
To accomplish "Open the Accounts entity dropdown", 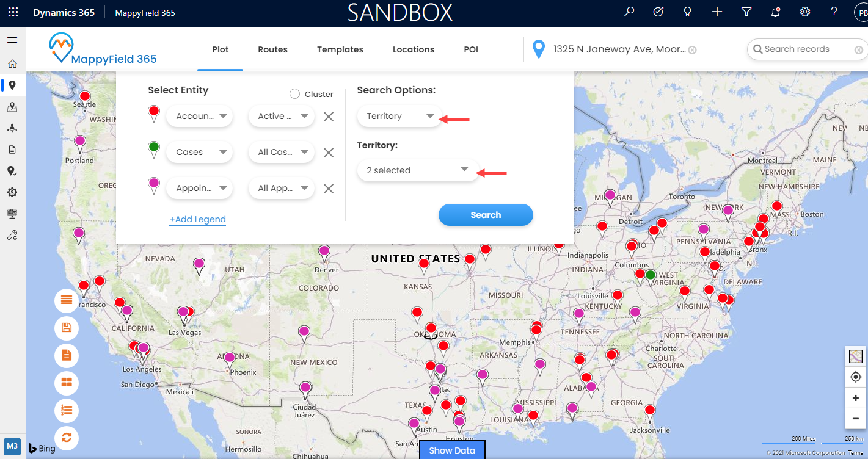I will click(x=199, y=116).
